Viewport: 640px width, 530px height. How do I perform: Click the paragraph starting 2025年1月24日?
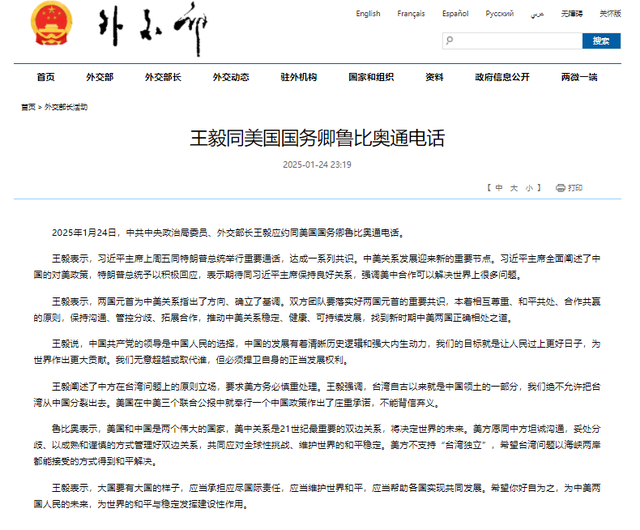click(229, 233)
